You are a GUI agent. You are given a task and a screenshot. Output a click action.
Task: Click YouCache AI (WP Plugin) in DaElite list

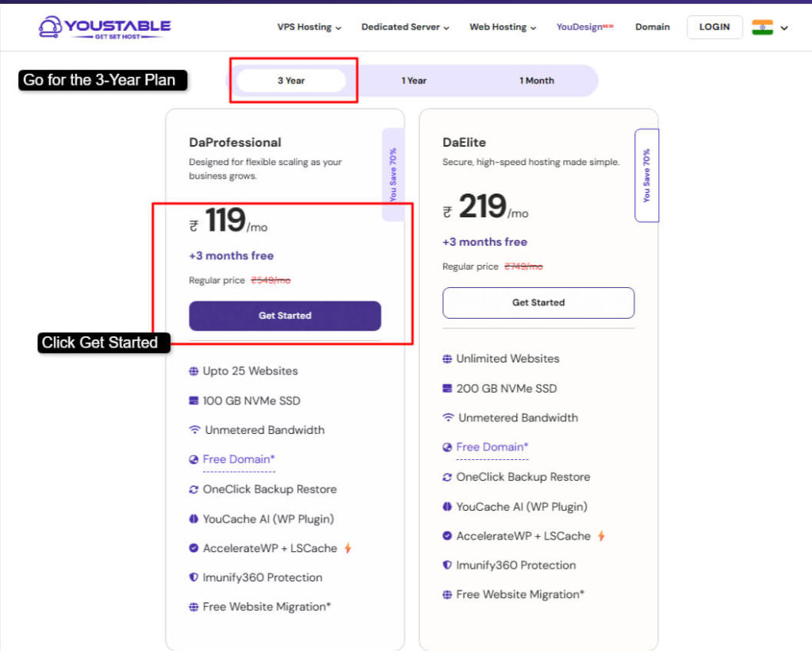point(522,507)
